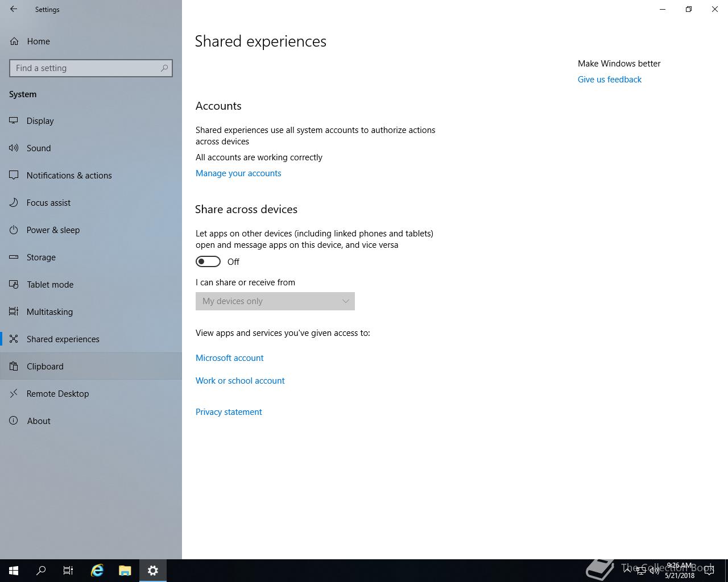The height and width of the screenshot is (582, 728).
Task: Click the network icon in system tray
Action: coord(640,570)
